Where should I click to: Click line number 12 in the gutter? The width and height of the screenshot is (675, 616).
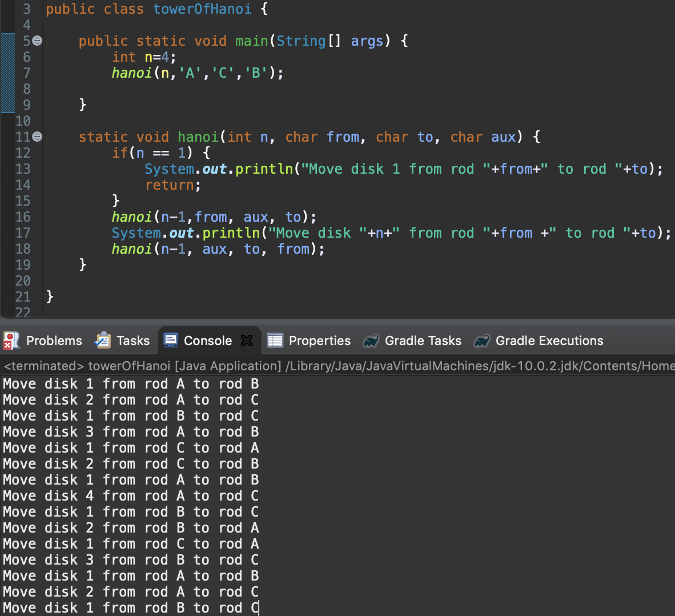point(23,153)
